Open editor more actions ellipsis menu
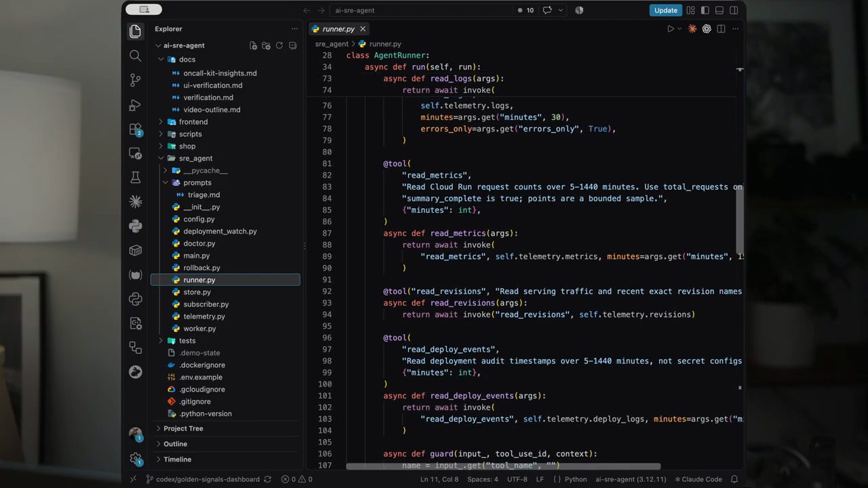868x488 pixels. [735, 28]
